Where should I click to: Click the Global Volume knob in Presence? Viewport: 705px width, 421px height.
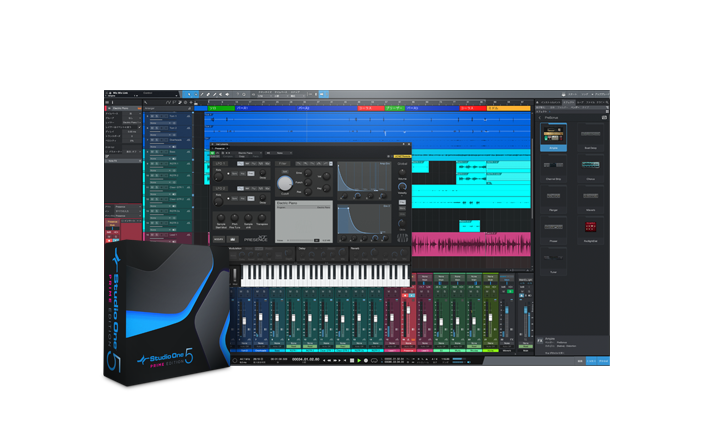(402, 172)
